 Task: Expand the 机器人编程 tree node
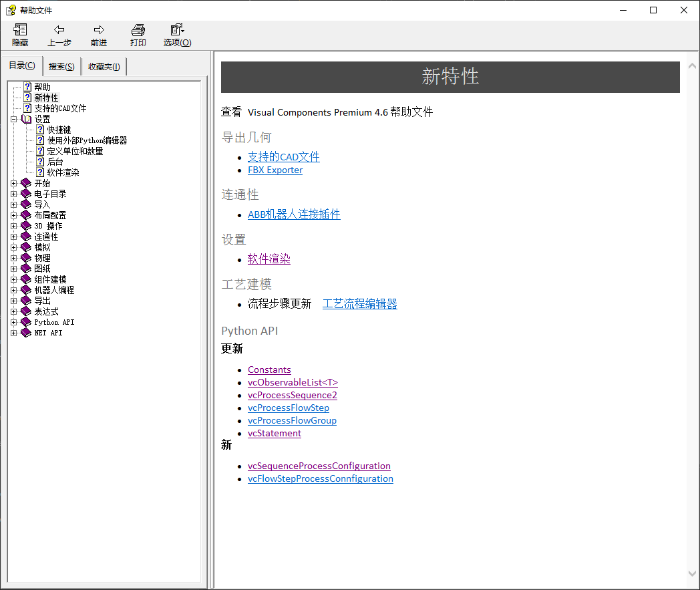(x=14, y=290)
